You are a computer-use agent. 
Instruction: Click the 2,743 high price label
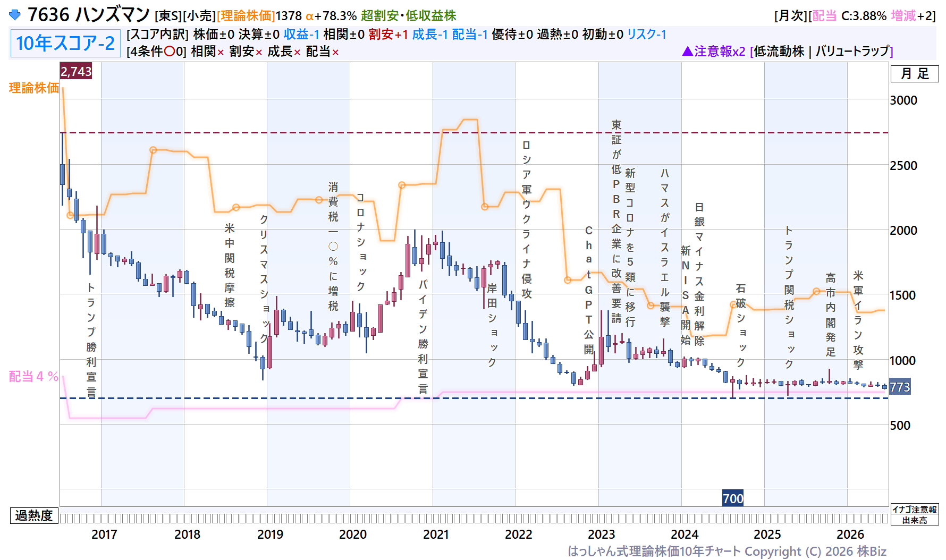[x=76, y=71]
